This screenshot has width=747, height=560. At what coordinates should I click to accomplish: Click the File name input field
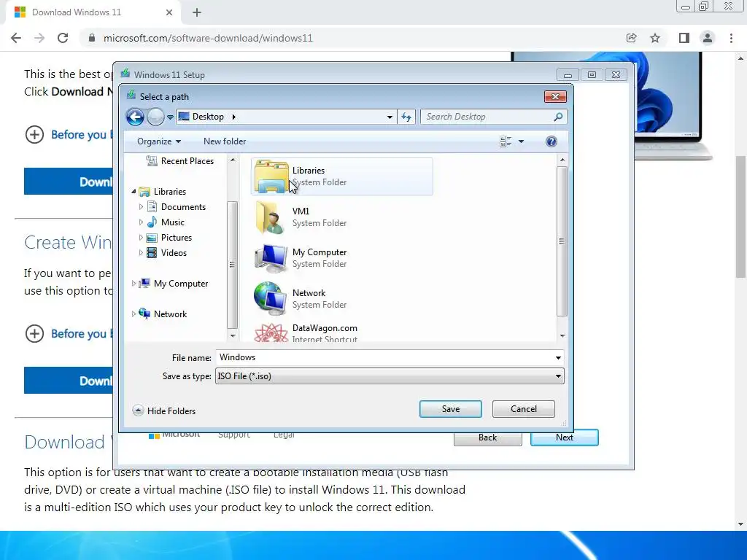coord(384,357)
